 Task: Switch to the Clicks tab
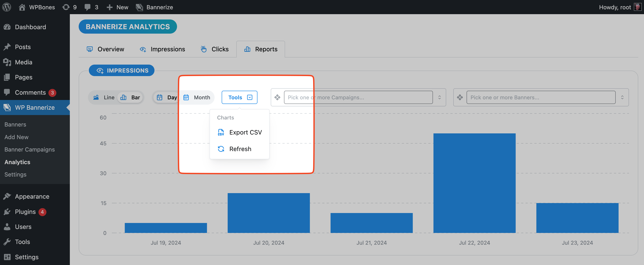[x=215, y=49]
